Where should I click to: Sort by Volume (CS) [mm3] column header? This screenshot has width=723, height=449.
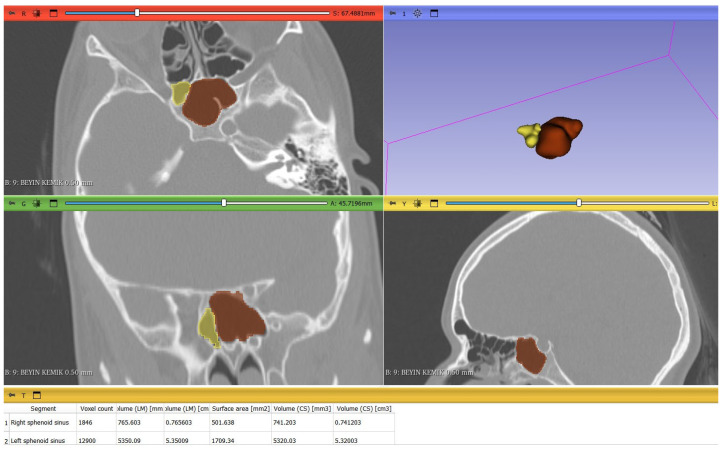pyautogui.click(x=302, y=408)
